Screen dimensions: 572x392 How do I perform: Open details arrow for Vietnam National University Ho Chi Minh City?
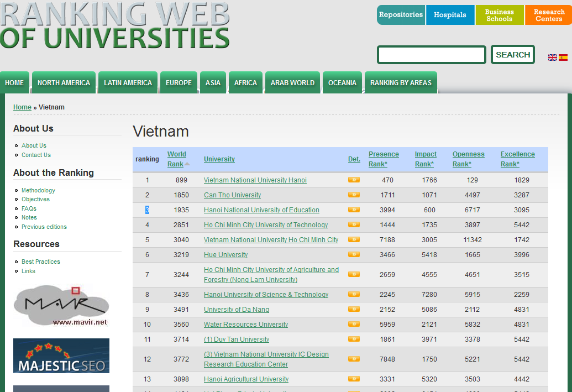354,239
